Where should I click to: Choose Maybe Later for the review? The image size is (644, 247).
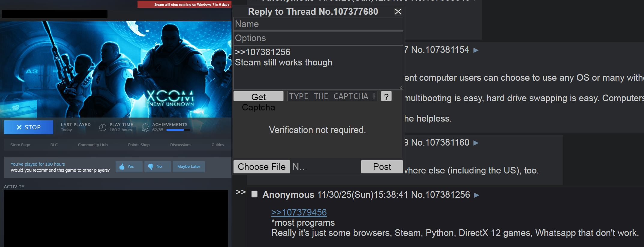189,167
